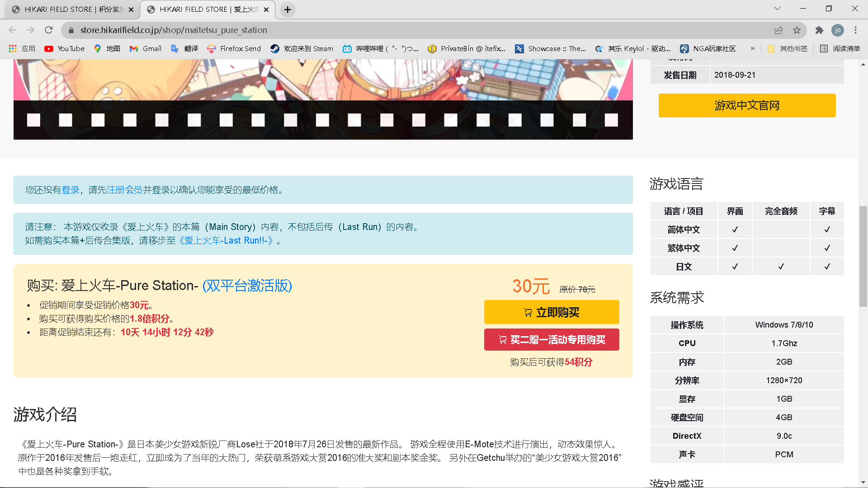The image size is (868, 488).
Task: Open the Extensions puzzle icon
Action: click(819, 30)
